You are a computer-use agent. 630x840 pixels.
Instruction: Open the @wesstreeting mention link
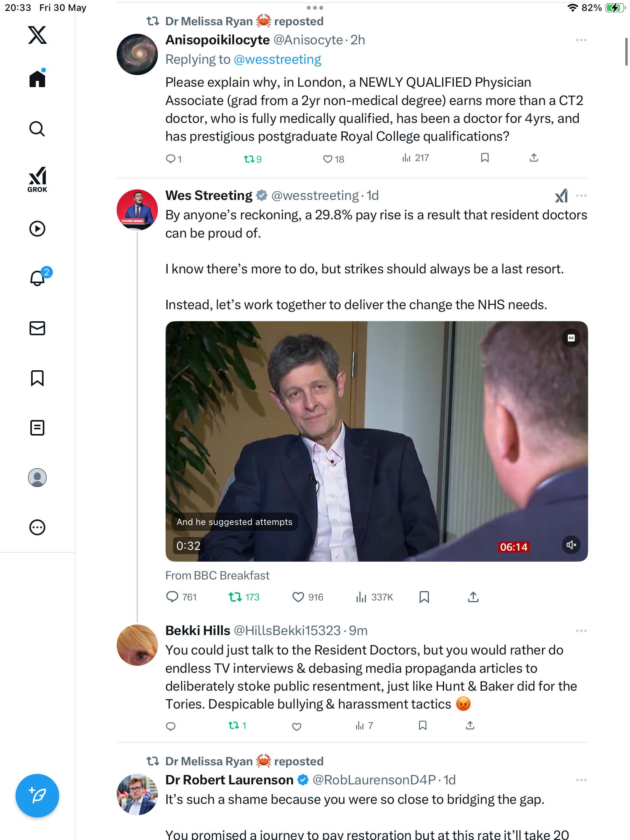(x=277, y=59)
